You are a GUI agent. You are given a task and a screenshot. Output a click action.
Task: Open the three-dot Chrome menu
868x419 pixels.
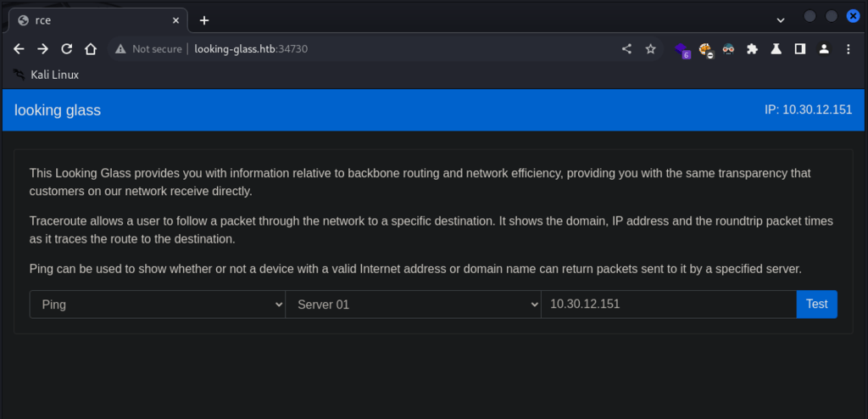pos(849,49)
